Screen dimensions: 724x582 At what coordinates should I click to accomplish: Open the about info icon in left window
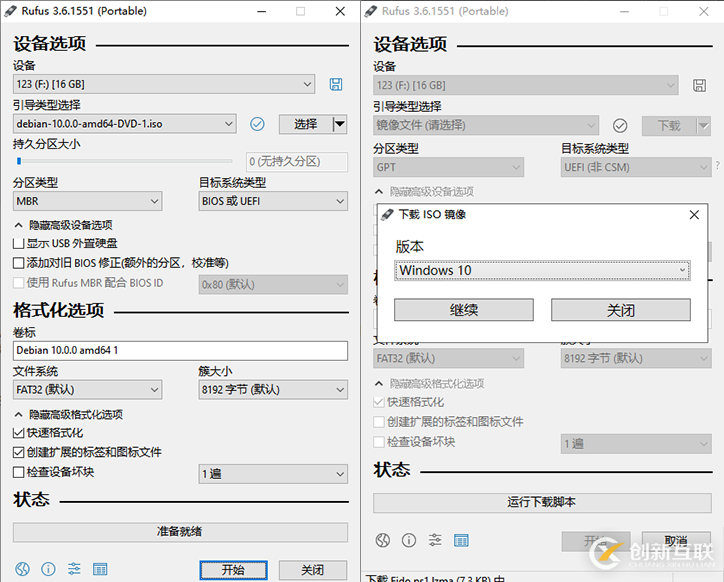pyautogui.click(x=48, y=569)
